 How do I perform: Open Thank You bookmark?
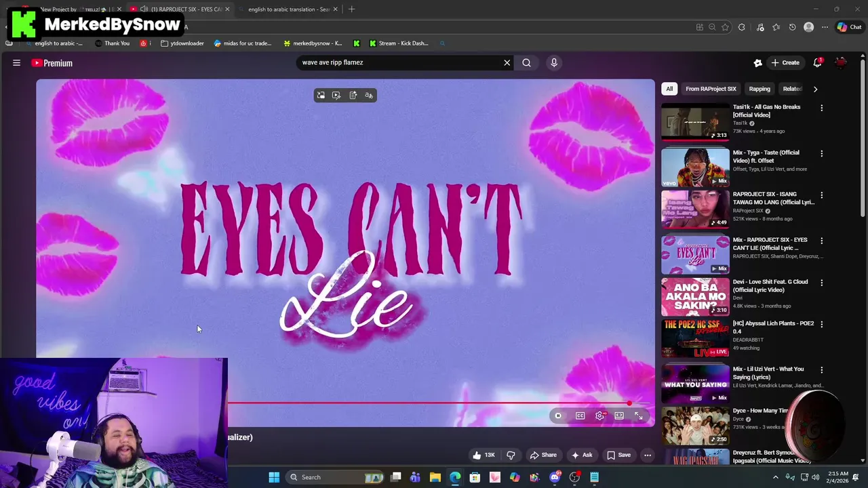[112, 43]
